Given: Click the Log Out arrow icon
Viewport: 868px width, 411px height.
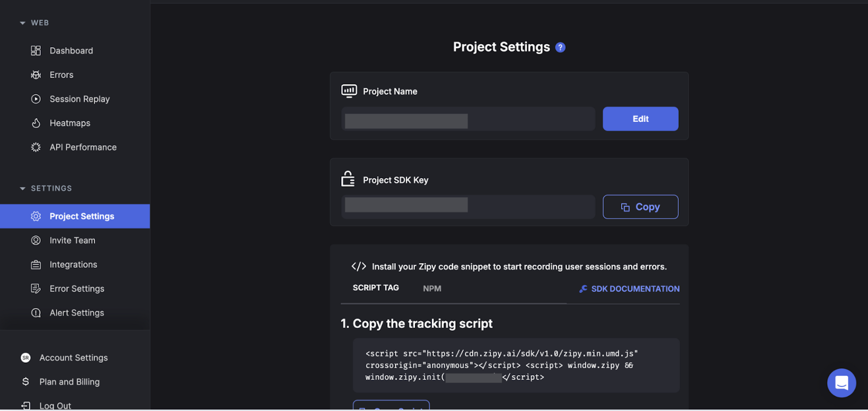Looking at the screenshot, I should pyautogui.click(x=25, y=406).
